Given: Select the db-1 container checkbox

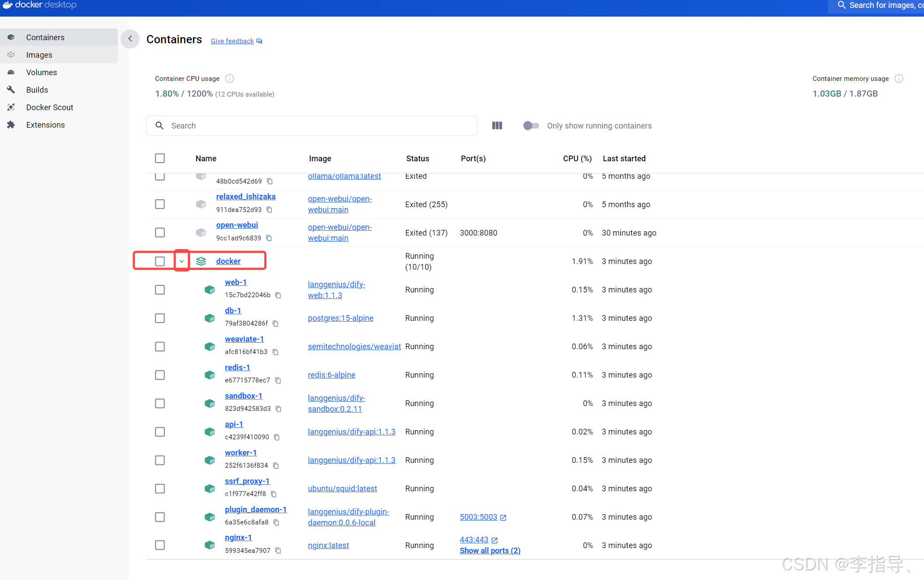Looking at the screenshot, I should (x=160, y=318).
